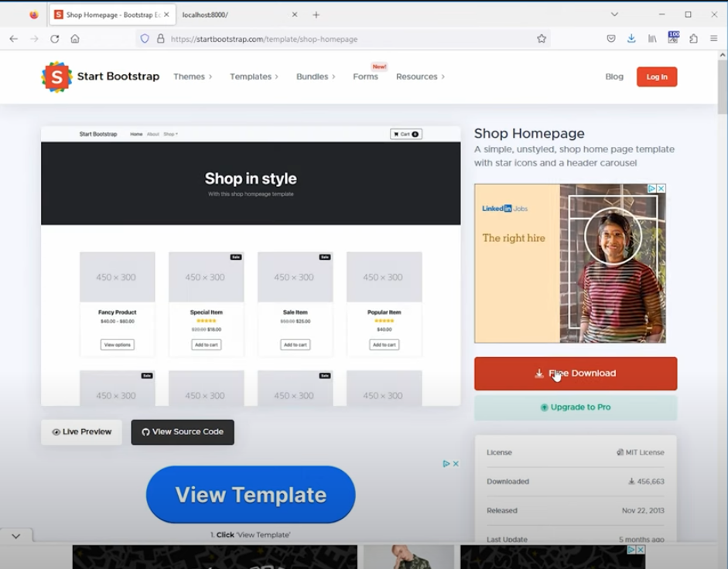Click AdChoices icon on View Template ad
Viewport: 728px width, 569px height.
tap(446, 464)
